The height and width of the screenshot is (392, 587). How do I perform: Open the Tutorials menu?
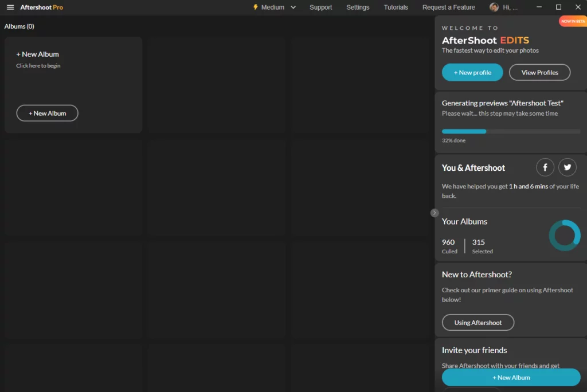point(396,7)
